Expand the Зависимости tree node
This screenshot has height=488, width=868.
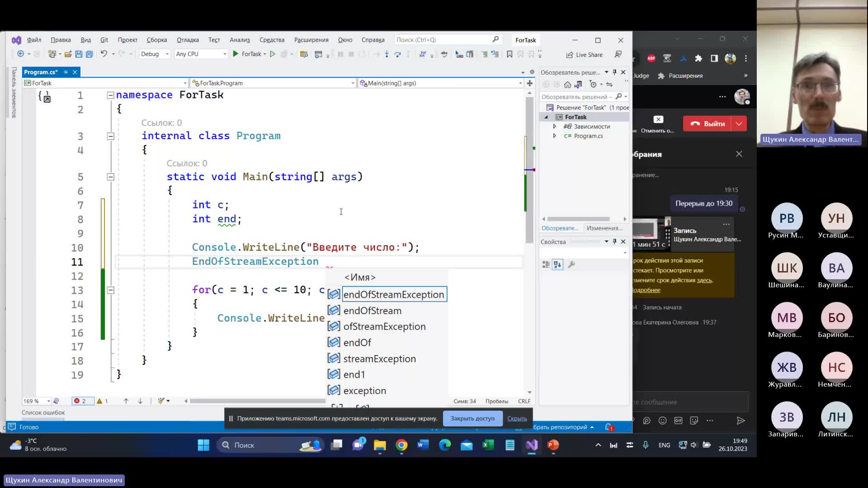pyautogui.click(x=555, y=127)
